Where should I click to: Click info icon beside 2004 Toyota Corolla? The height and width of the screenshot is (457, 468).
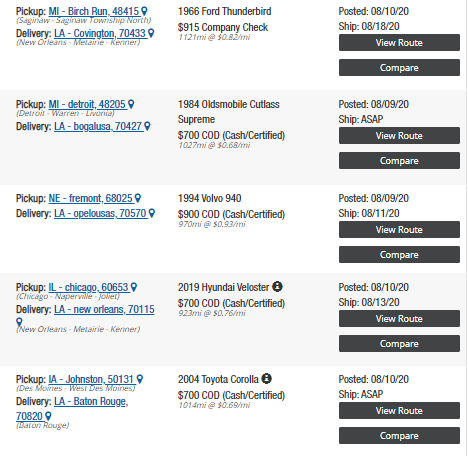[267, 378]
